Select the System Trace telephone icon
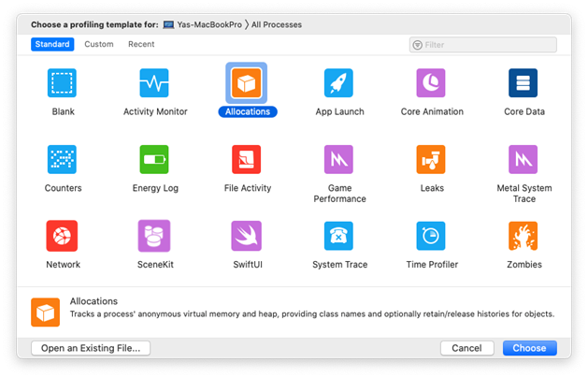This screenshot has width=588, height=378. (x=338, y=236)
